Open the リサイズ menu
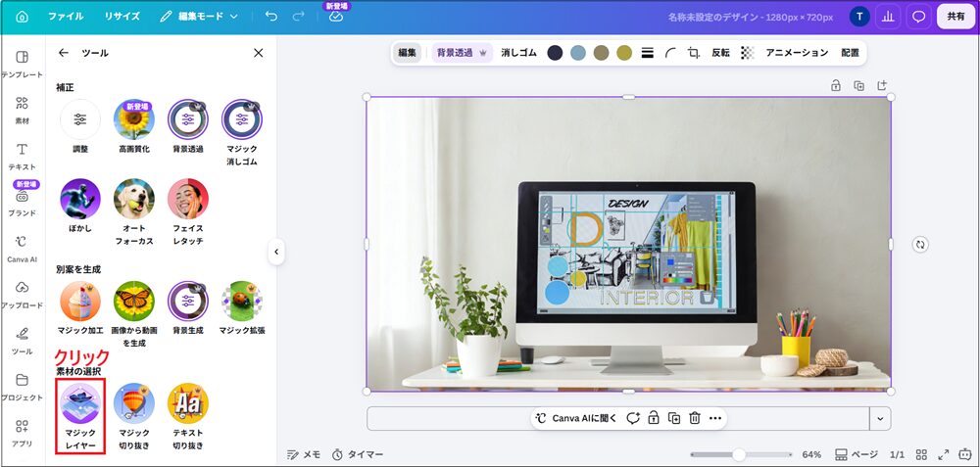 [122, 17]
